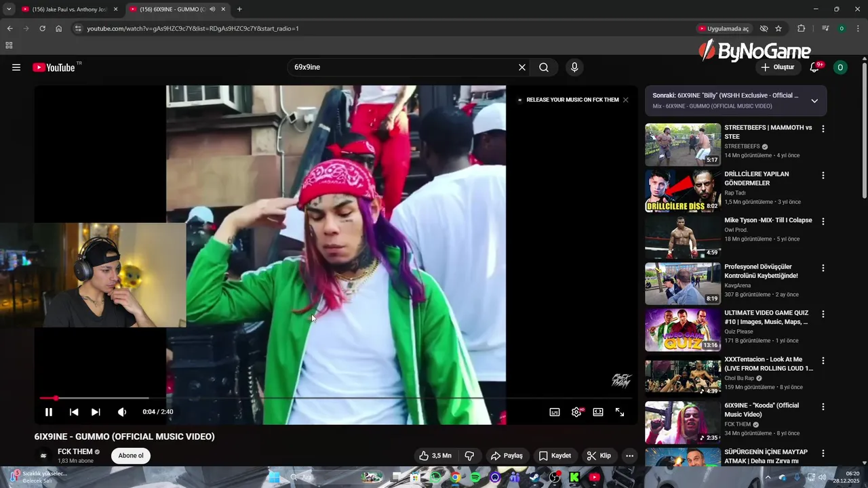Open the Oluştur create menu
Image resolution: width=868 pixels, height=488 pixels.
pos(777,67)
